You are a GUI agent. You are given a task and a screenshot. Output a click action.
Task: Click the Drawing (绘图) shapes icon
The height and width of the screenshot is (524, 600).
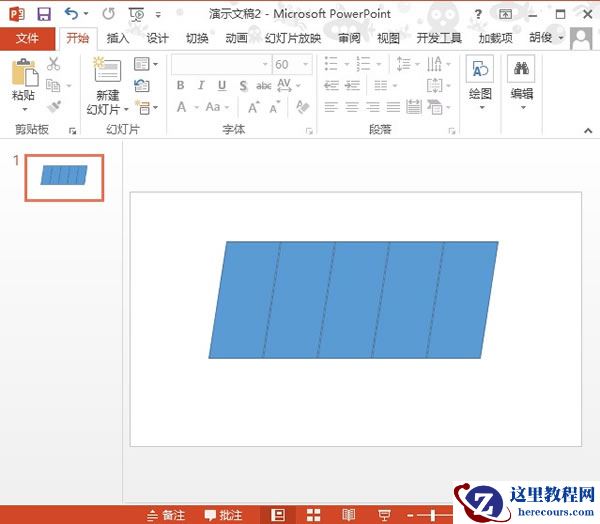pyautogui.click(x=480, y=69)
